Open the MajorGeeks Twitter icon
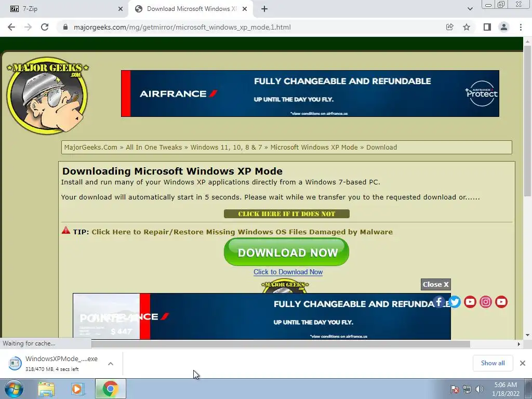Viewport: 532px width, 399px height. tap(455, 302)
